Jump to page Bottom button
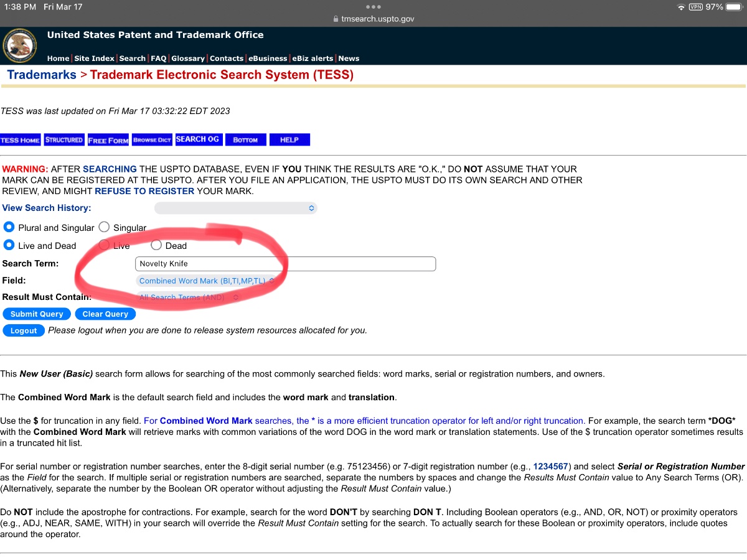 (245, 140)
